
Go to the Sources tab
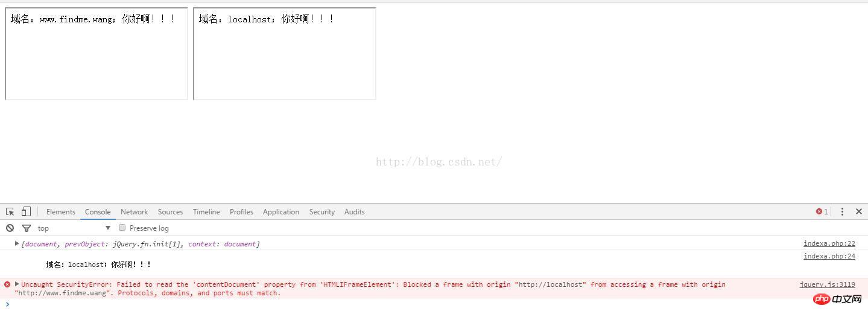[x=170, y=212]
